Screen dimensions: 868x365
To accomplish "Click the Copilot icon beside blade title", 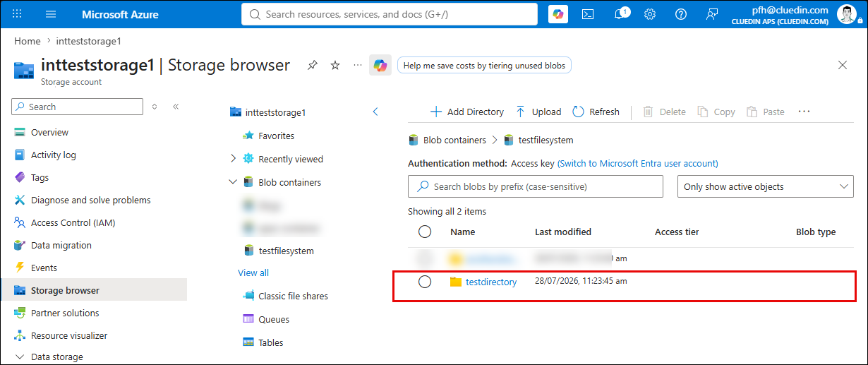I will [x=380, y=66].
